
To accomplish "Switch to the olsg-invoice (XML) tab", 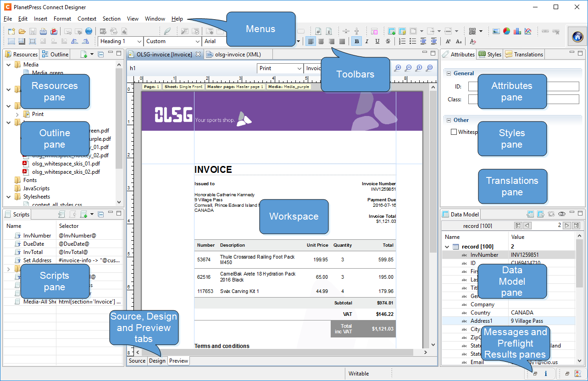I will point(238,54).
